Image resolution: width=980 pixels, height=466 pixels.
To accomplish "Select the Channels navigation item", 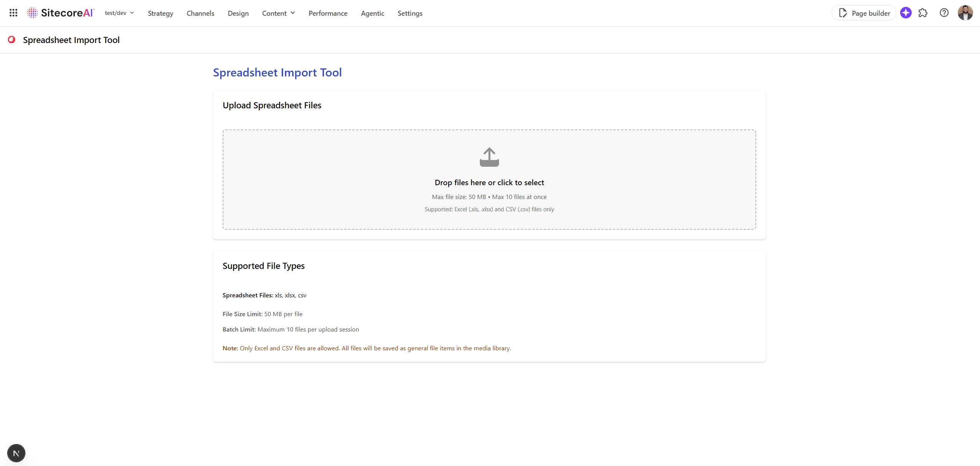I will pyautogui.click(x=200, y=13).
